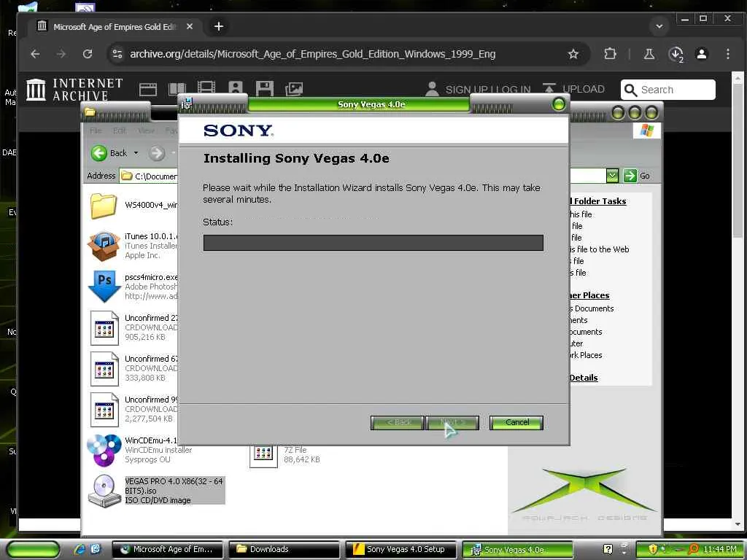The image size is (747, 560).
Task: Select the WinCDEmu installer disc icon
Action: tap(104, 450)
